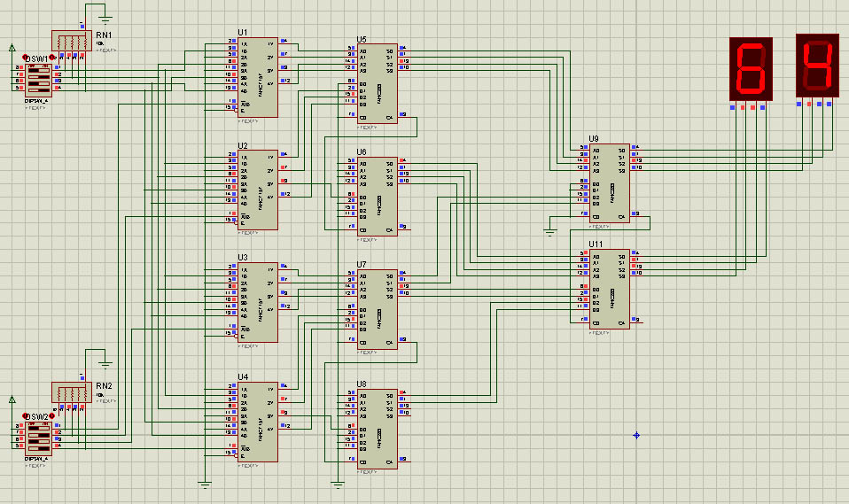Select the seven-segment display showing 4
The width and height of the screenshot is (849, 504).
(816, 66)
